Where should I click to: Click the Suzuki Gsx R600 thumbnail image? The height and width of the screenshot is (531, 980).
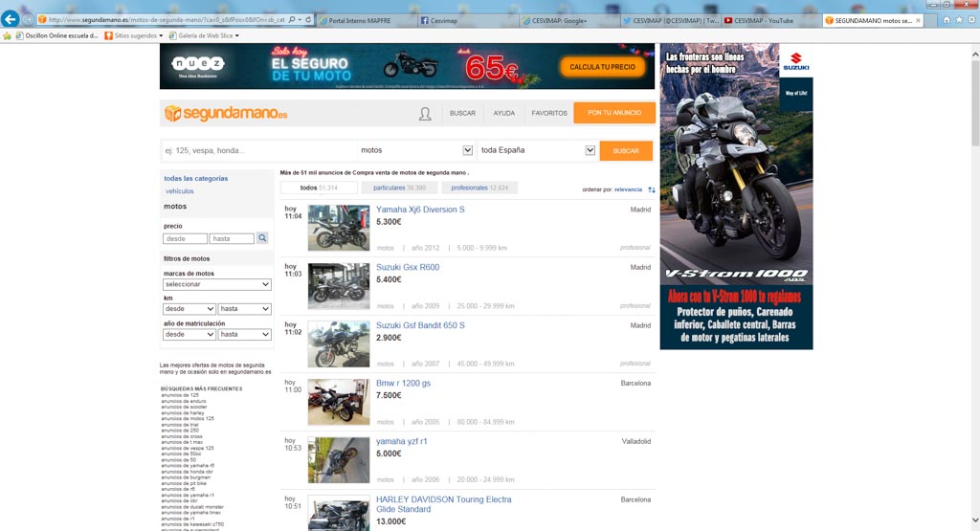pos(339,286)
